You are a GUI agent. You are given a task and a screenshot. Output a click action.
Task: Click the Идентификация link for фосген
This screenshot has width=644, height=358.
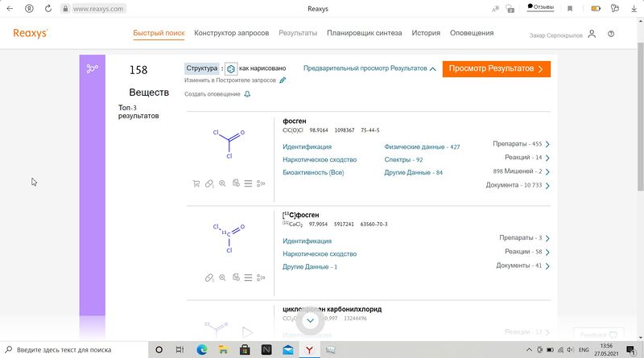307,147
